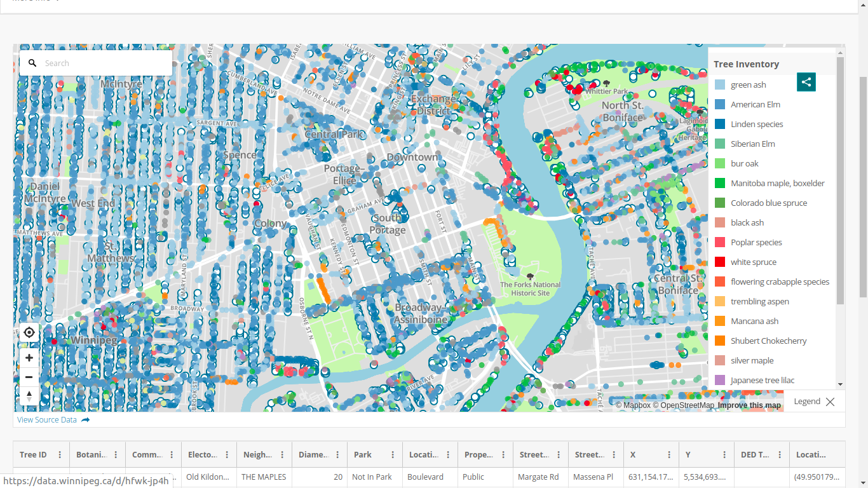Open Y column options menu
Viewport: 868px width, 488px height.
[724, 455]
